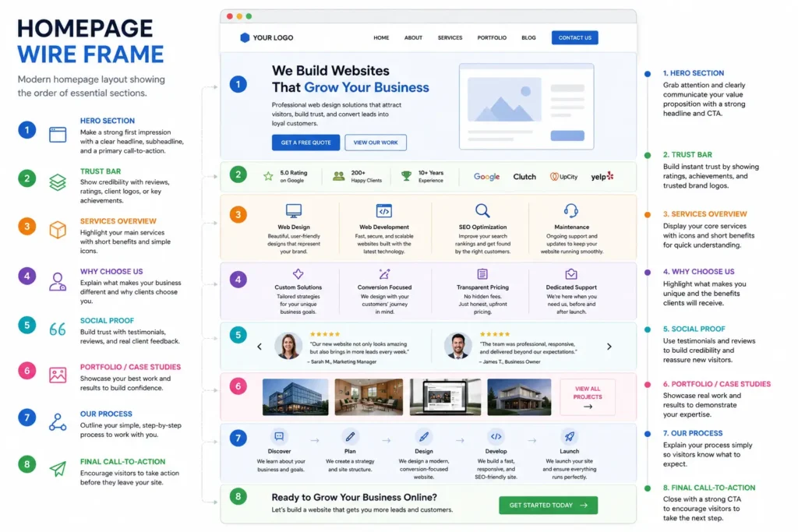Click James T.'s five-star rating
798x532 pixels.
coord(495,334)
